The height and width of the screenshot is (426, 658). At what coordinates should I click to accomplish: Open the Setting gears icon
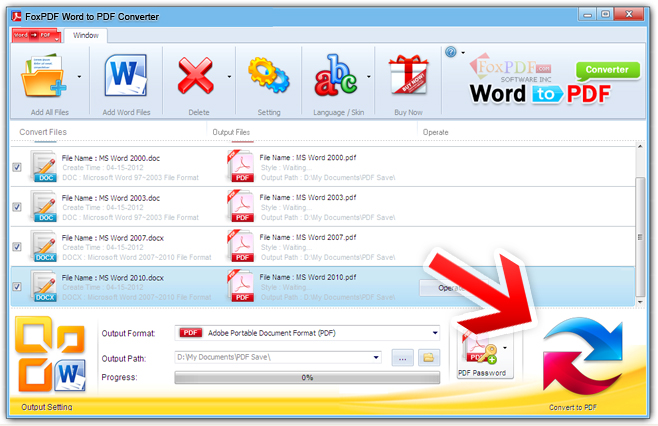pos(269,75)
